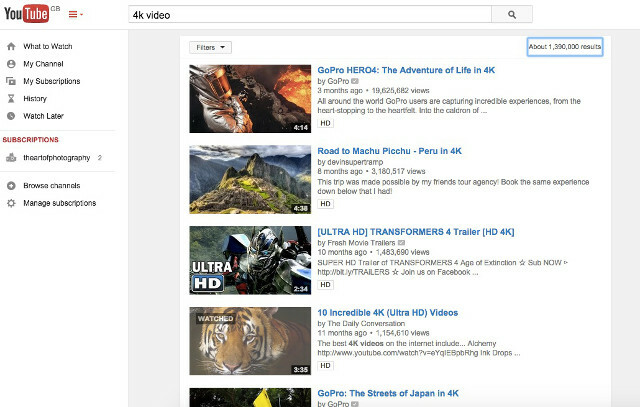Click verified badge next to Fresh Movie Trailers
The height and width of the screenshot is (407, 640).
(x=401, y=243)
